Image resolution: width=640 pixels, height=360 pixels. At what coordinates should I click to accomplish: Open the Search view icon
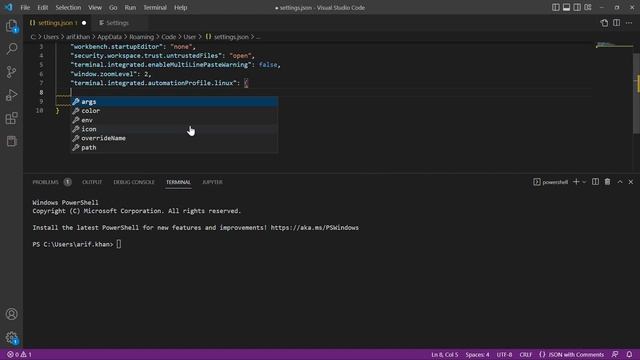11,49
